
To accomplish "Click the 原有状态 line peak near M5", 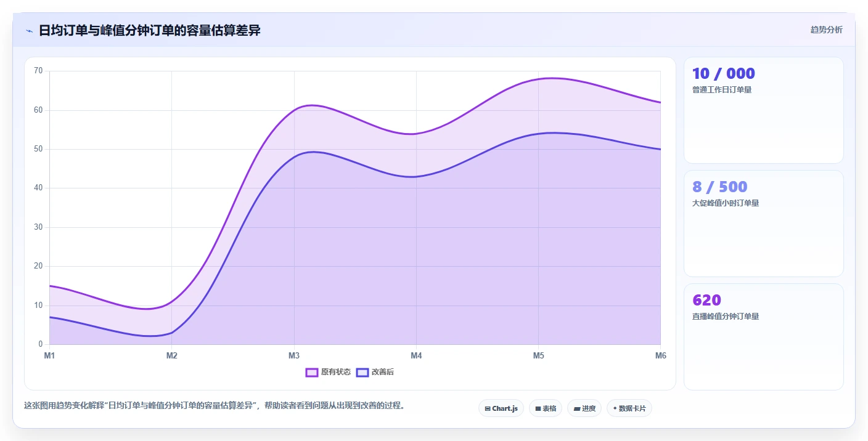I will pos(552,78).
